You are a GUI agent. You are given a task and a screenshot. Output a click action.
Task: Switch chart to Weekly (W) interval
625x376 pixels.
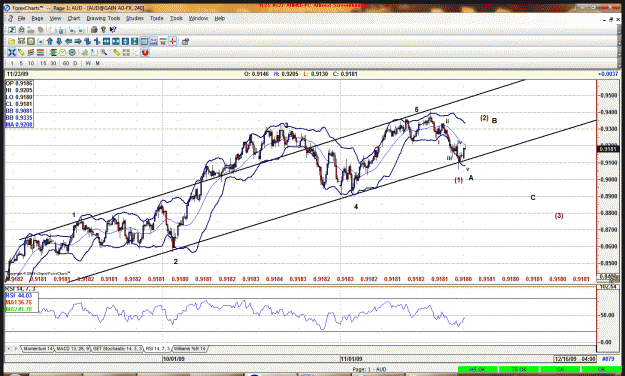[88, 63]
